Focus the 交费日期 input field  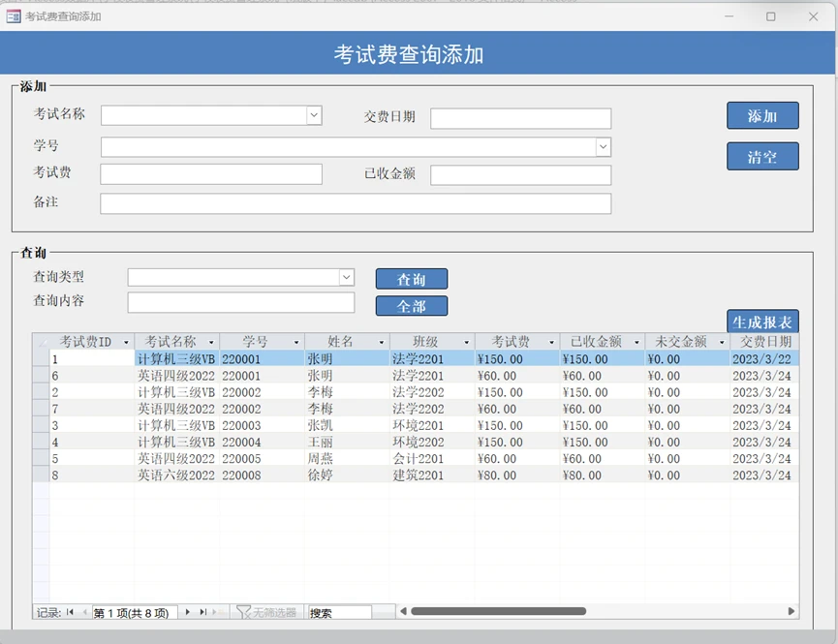click(x=520, y=118)
